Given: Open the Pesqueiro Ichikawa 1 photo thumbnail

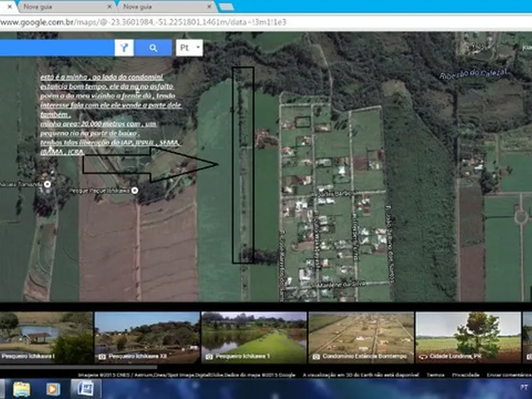Looking at the screenshot, I should pos(254,337).
